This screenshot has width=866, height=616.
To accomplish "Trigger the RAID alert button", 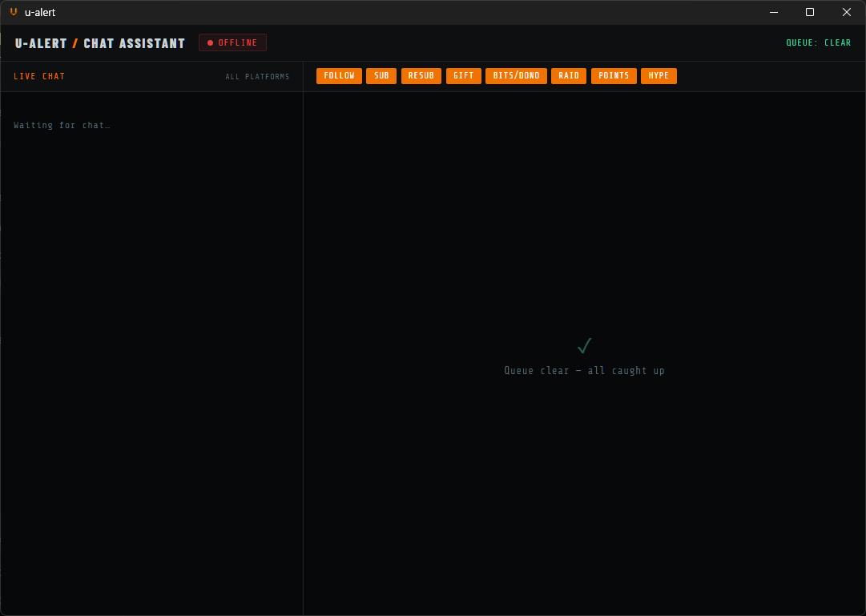I will [568, 75].
